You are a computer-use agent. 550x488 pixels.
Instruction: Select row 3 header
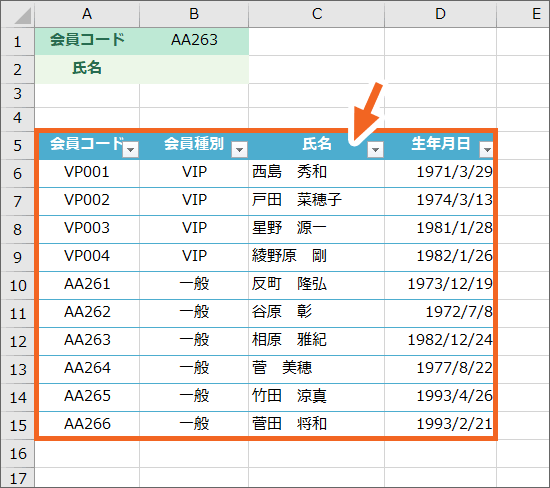point(18,94)
